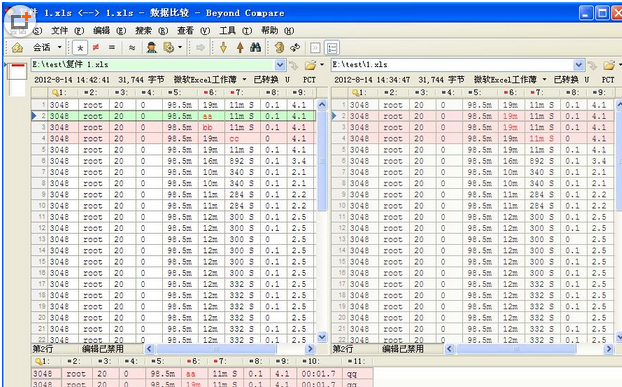Toggle the Show All asterisk button
Viewport: 622px width, 387px height.
[x=80, y=48]
